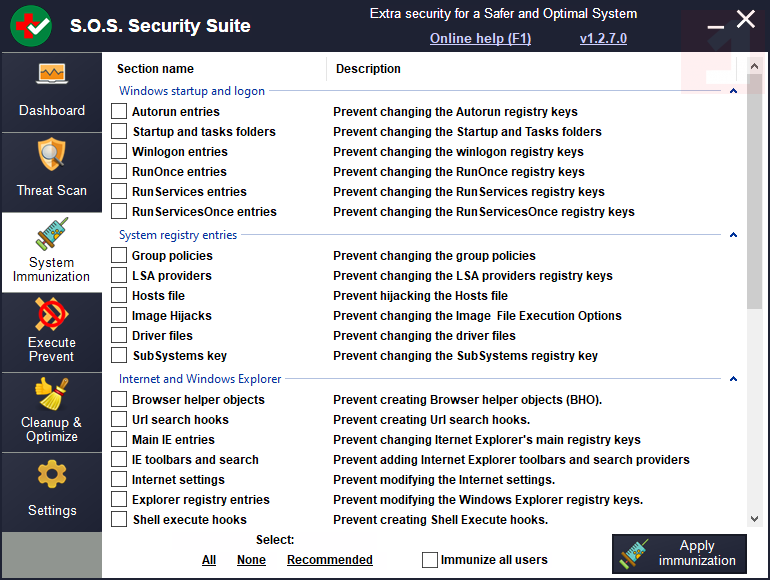Check the Immunize all users box
770x580 pixels.
(x=430, y=560)
